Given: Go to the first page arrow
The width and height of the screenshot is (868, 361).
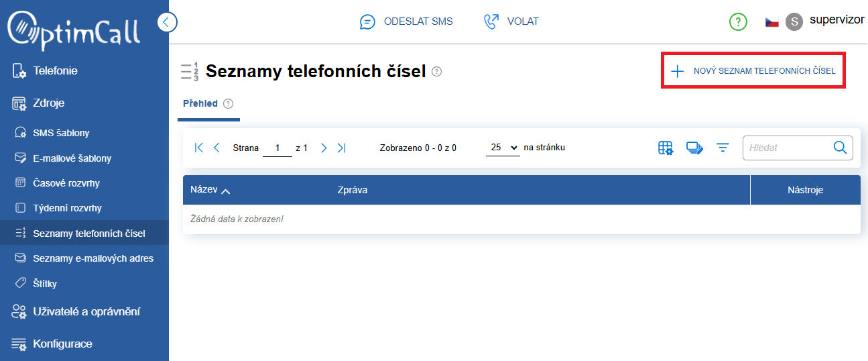Looking at the screenshot, I should (x=198, y=148).
